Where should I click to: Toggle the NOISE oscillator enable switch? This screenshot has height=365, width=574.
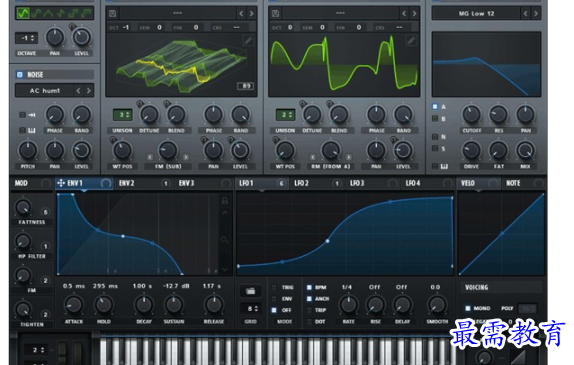pos(19,75)
